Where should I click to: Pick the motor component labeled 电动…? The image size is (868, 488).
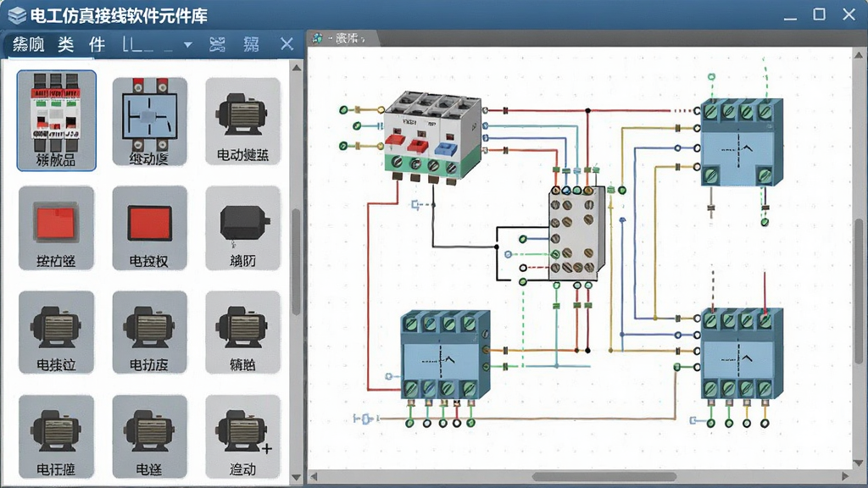243,121
